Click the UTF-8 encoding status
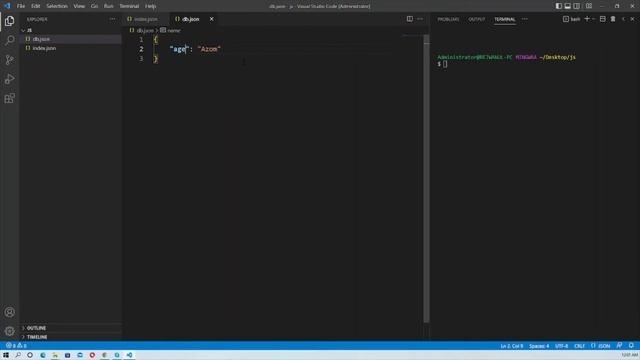This screenshot has height=360, width=640. [x=561, y=346]
